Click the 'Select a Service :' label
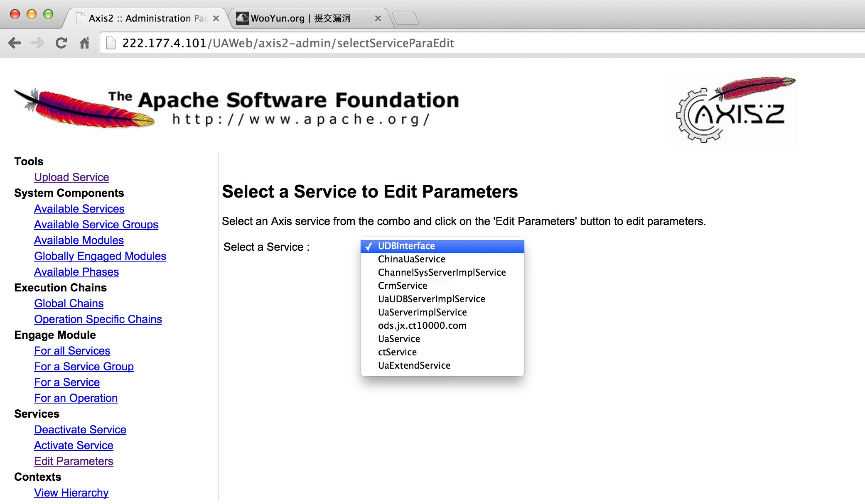 pos(266,247)
